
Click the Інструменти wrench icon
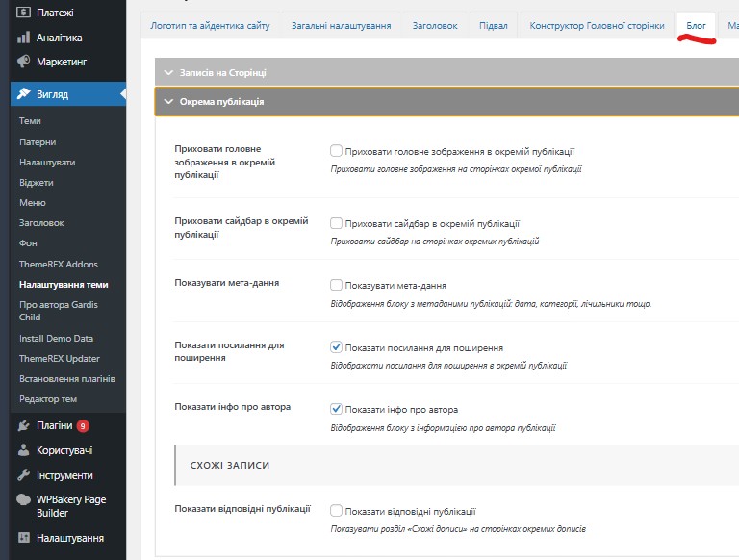click(x=23, y=475)
